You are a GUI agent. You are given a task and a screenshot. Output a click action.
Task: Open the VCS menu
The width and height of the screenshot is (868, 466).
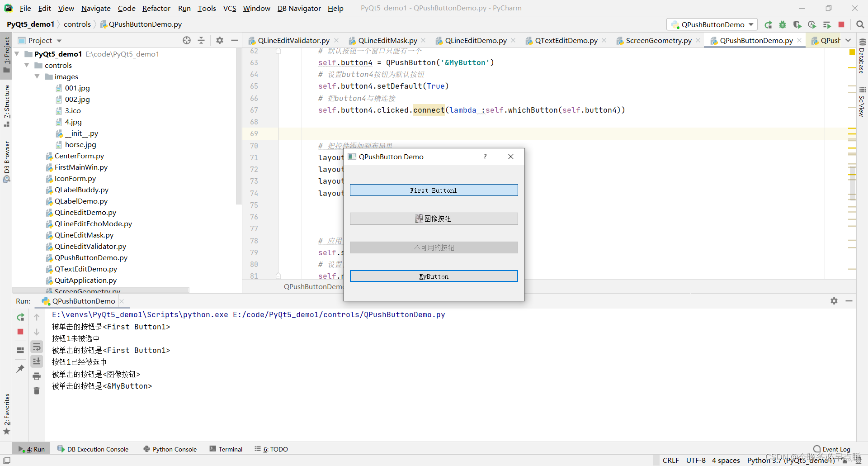[230, 8]
